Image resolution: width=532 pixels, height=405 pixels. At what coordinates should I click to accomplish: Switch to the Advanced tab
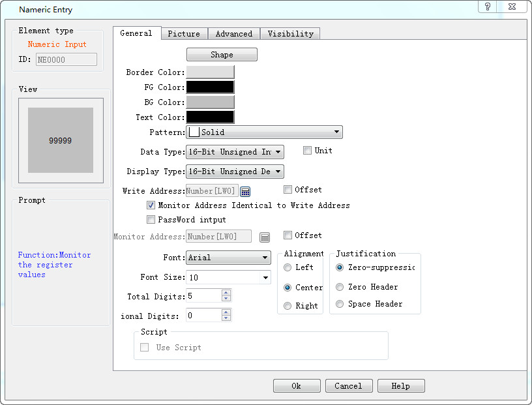[x=233, y=33]
